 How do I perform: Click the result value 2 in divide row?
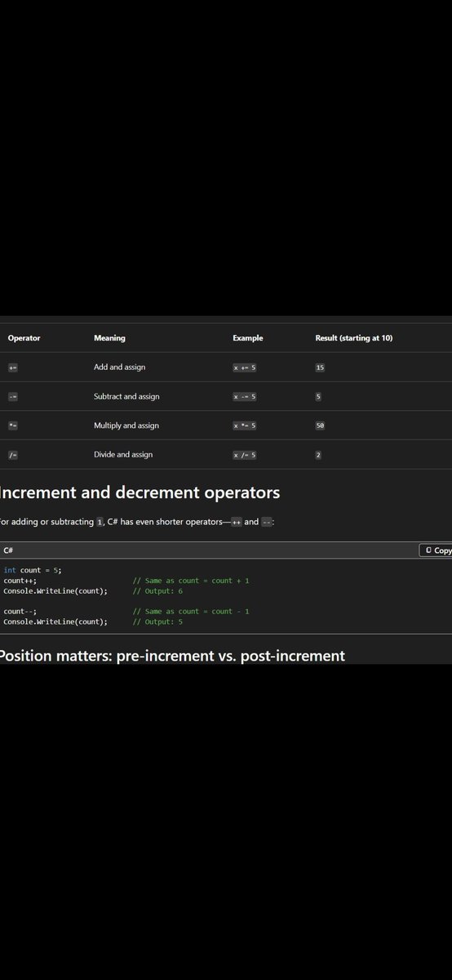pos(318,455)
